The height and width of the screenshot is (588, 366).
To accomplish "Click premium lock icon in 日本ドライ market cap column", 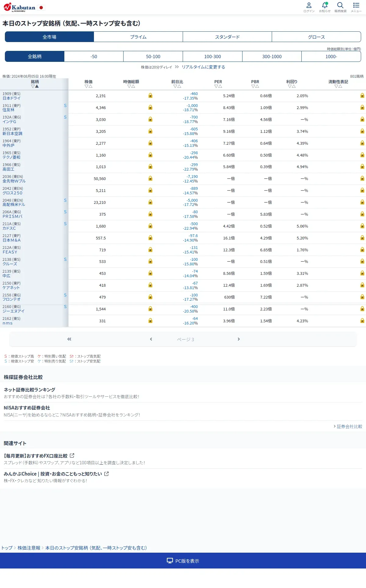I will coord(150,96).
